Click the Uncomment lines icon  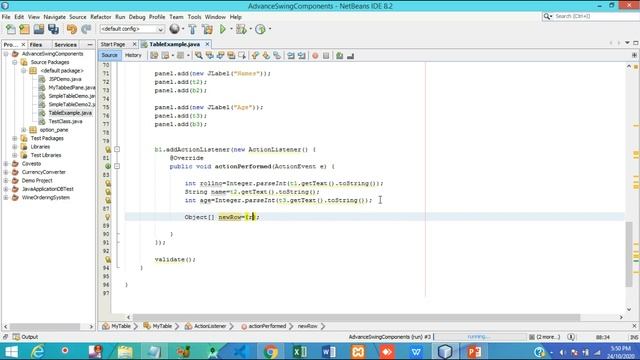tap(351, 56)
